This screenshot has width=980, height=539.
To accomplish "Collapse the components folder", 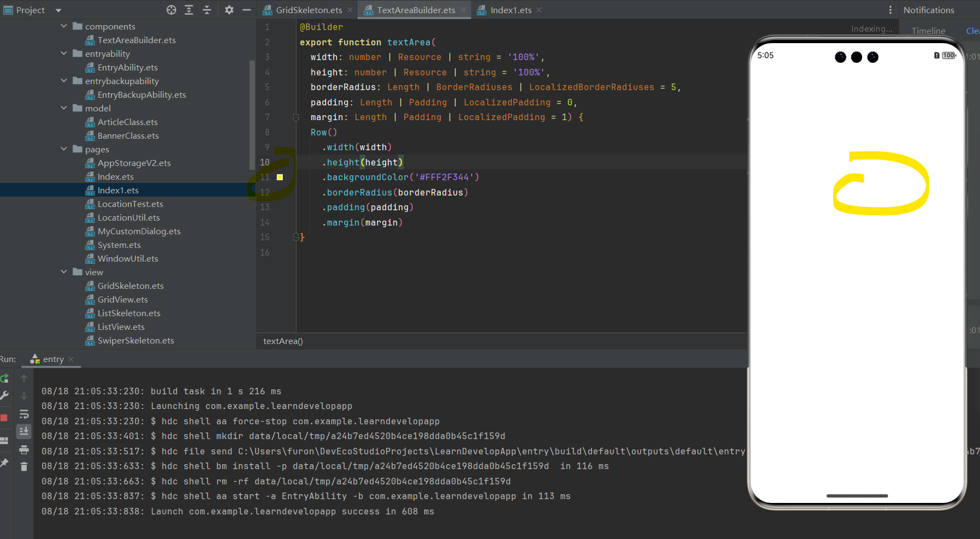I will click(x=64, y=26).
